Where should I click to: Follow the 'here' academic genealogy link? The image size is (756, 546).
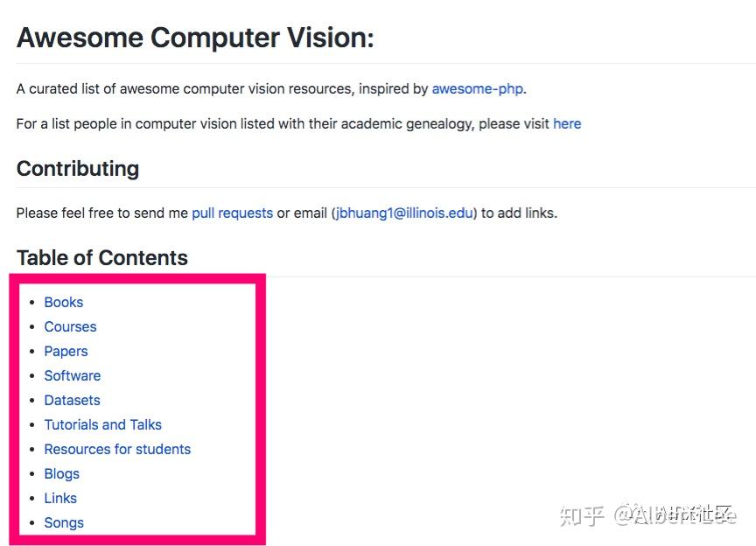tap(567, 123)
